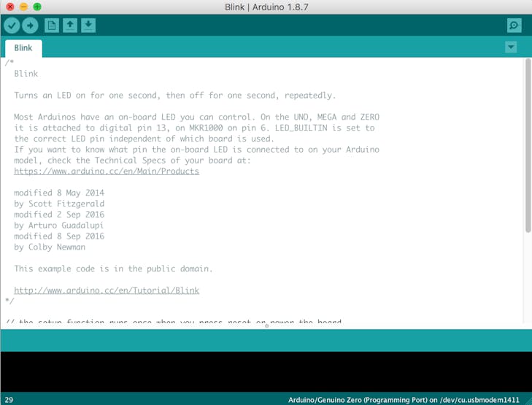Click the line number 29 in status bar

point(9,400)
